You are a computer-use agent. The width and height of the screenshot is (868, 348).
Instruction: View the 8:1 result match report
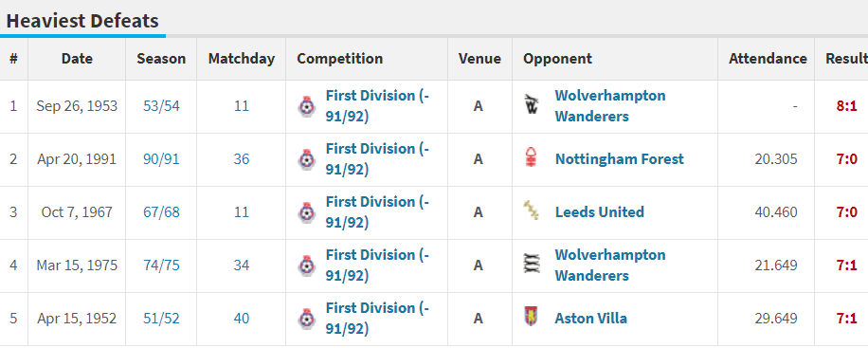[x=847, y=106]
